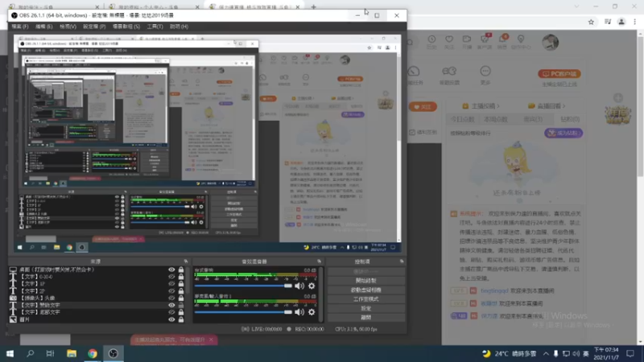This screenshot has height=362, width=644.
Task: Toggle visibility of the 【文字】2P source
Action: [x=171, y=290]
